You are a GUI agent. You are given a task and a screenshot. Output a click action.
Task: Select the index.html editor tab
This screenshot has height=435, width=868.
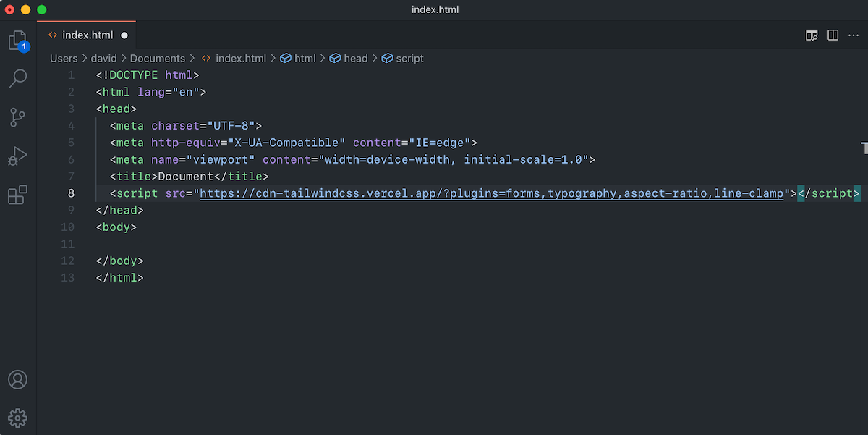87,35
